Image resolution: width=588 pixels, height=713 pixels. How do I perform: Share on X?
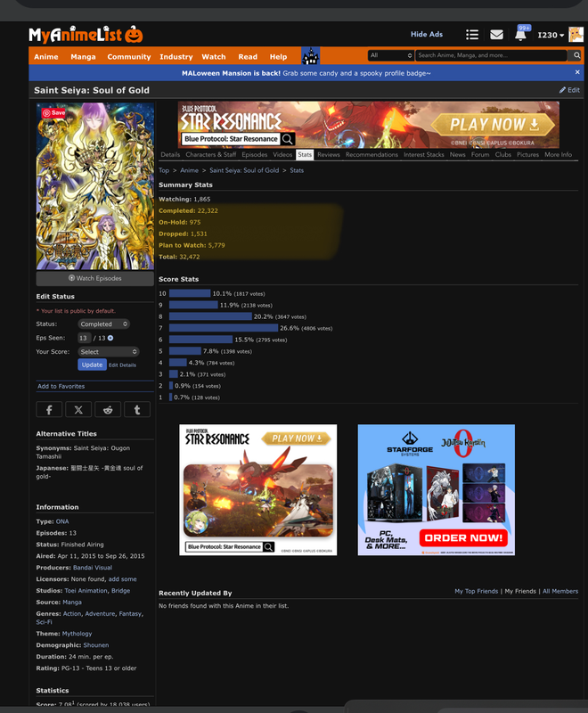click(x=78, y=410)
